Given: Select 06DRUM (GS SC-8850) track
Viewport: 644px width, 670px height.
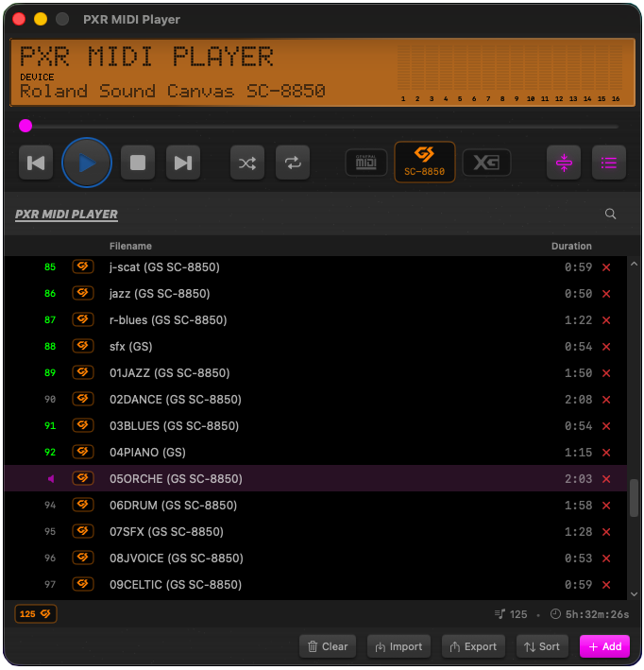Looking at the screenshot, I should pos(173,506).
